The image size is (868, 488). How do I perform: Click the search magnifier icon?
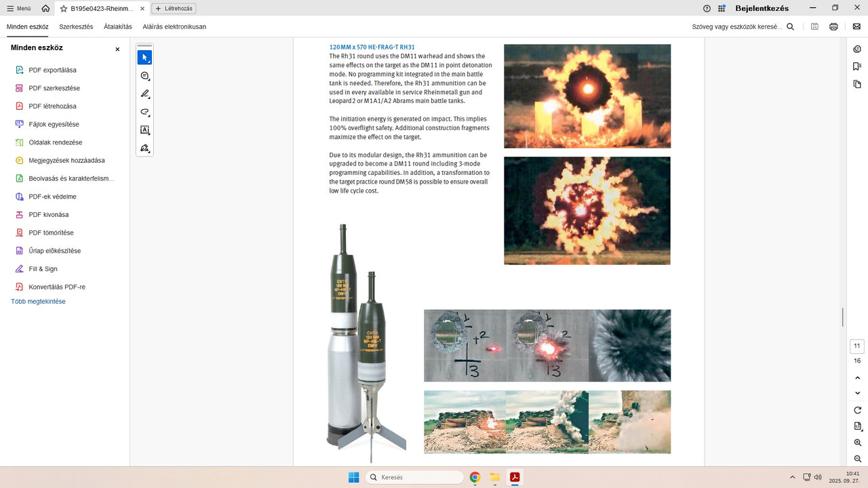point(790,26)
